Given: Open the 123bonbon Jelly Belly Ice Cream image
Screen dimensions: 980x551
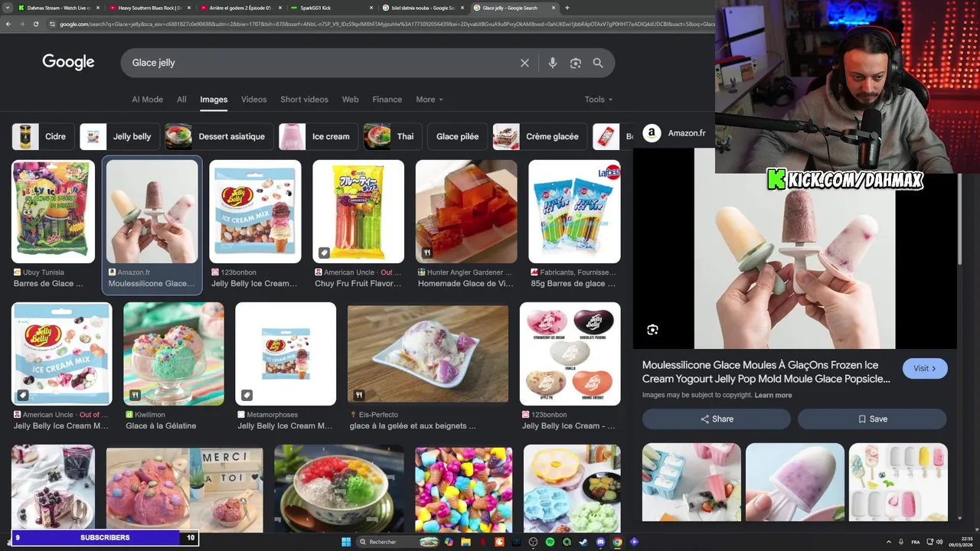Looking at the screenshot, I should (255, 211).
